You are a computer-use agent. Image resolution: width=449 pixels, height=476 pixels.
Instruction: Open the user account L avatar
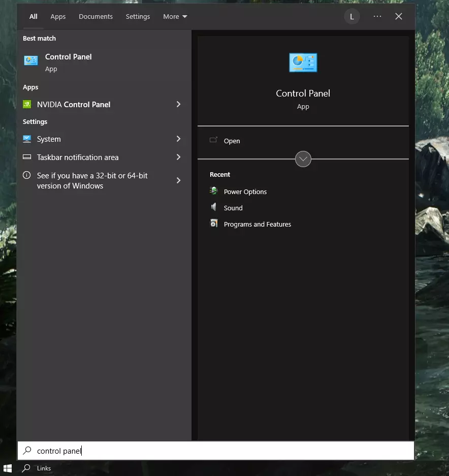351,16
